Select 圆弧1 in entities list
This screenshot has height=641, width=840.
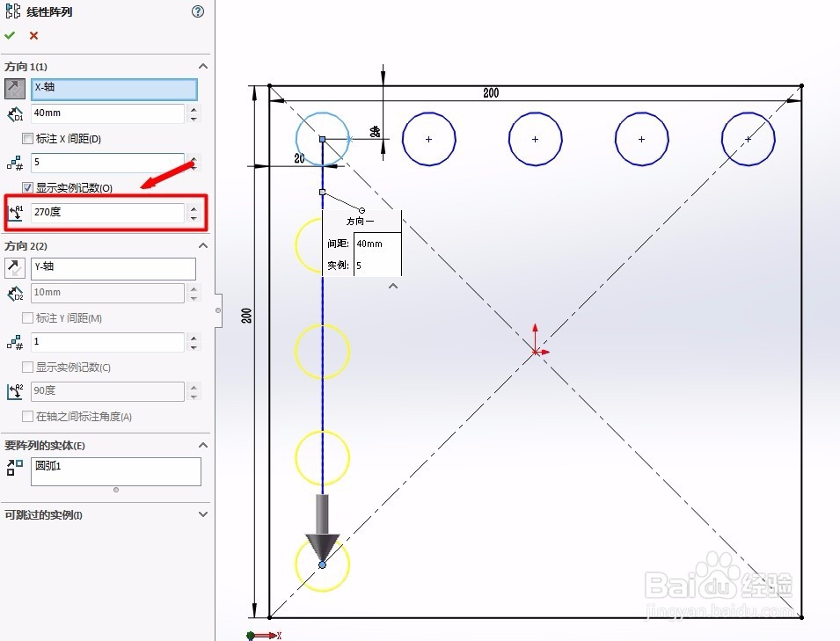(48, 466)
